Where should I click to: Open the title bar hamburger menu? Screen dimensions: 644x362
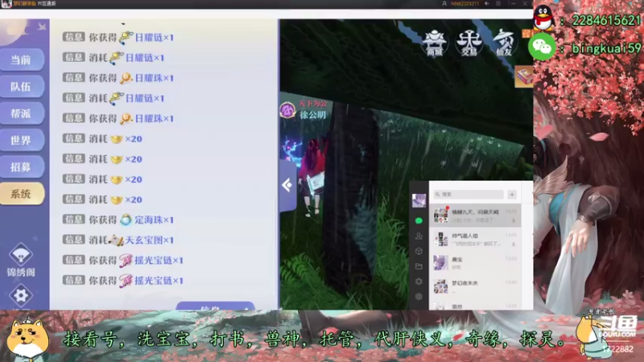pos(498,4)
